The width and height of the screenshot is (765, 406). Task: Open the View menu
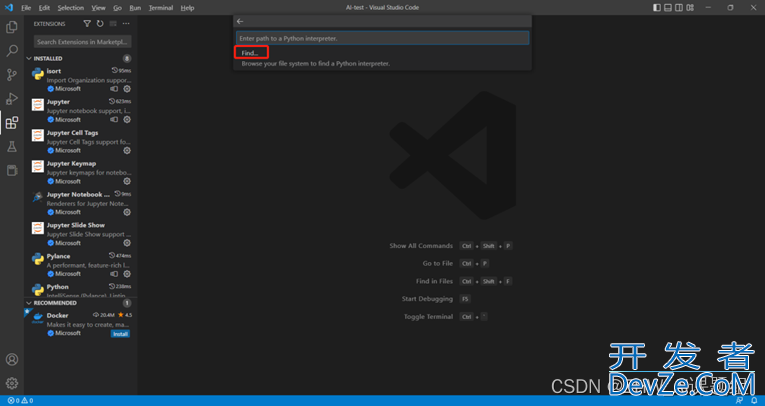coord(98,8)
